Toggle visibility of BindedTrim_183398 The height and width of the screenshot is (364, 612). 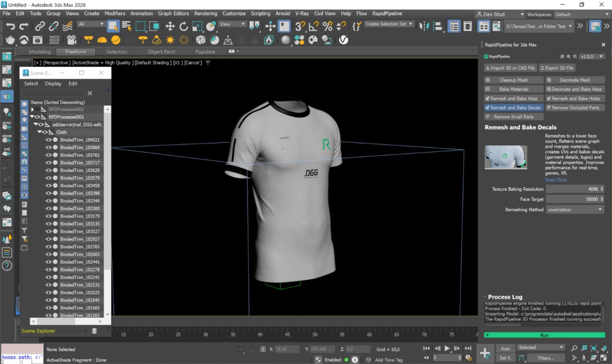[x=49, y=193]
